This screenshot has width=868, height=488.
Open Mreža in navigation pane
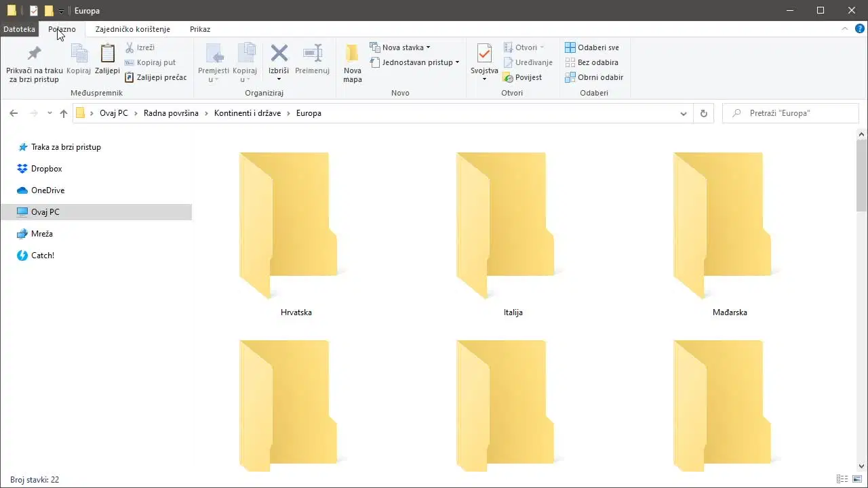(x=41, y=234)
